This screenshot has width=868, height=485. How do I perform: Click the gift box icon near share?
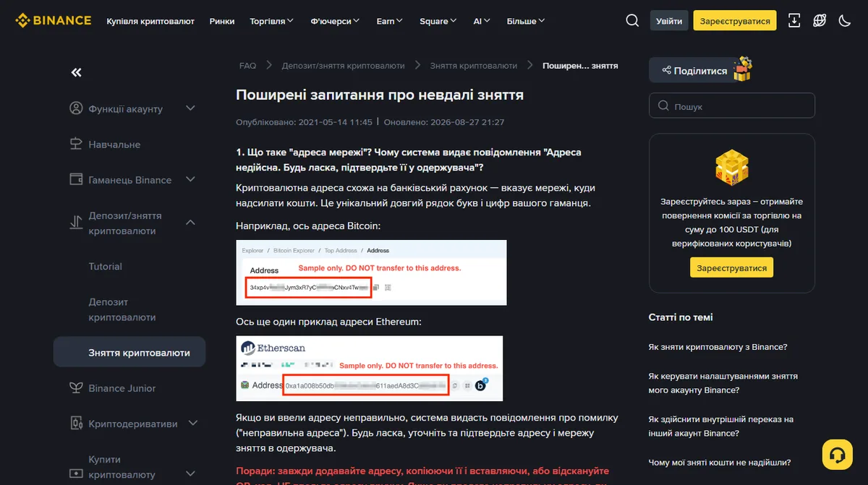click(742, 69)
